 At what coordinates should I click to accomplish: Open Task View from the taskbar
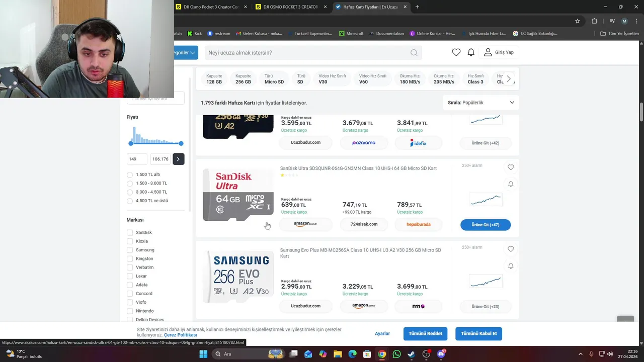point(294,354)
